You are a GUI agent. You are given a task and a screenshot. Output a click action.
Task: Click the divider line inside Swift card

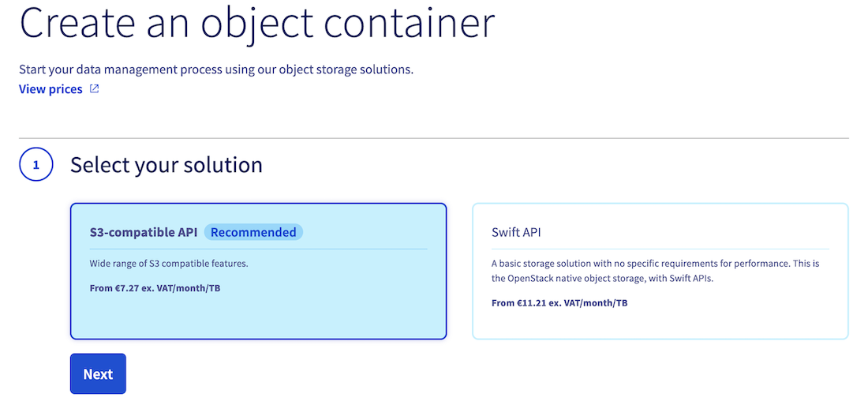[660, 249]
